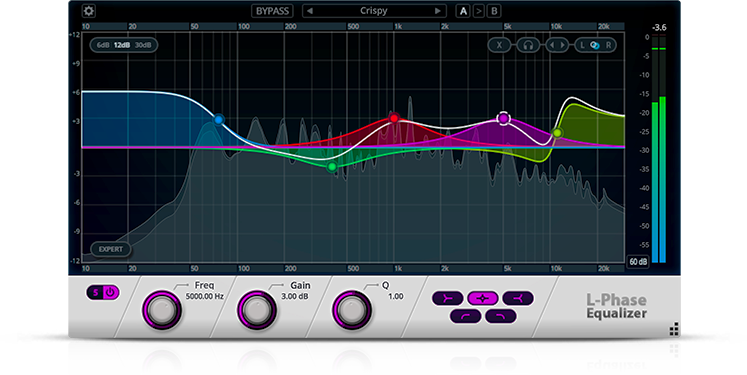This screenshot has height=375, width=747.
Task: Click the 60 dB meter range button
Action: tap(638, 262)
